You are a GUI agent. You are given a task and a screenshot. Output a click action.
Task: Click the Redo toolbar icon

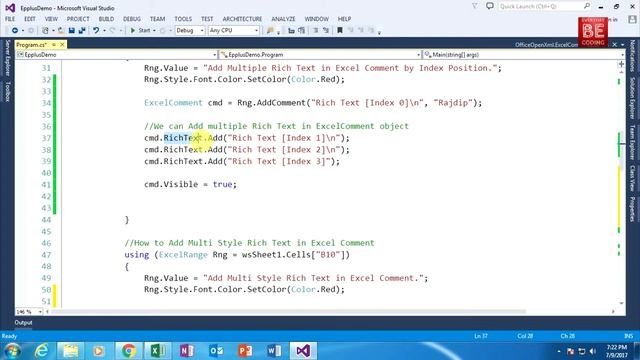(113, 31)
